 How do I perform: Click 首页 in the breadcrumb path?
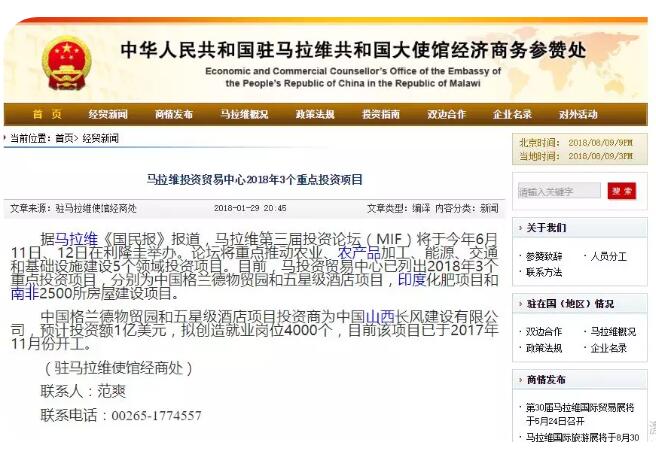(x=65, y=138)
